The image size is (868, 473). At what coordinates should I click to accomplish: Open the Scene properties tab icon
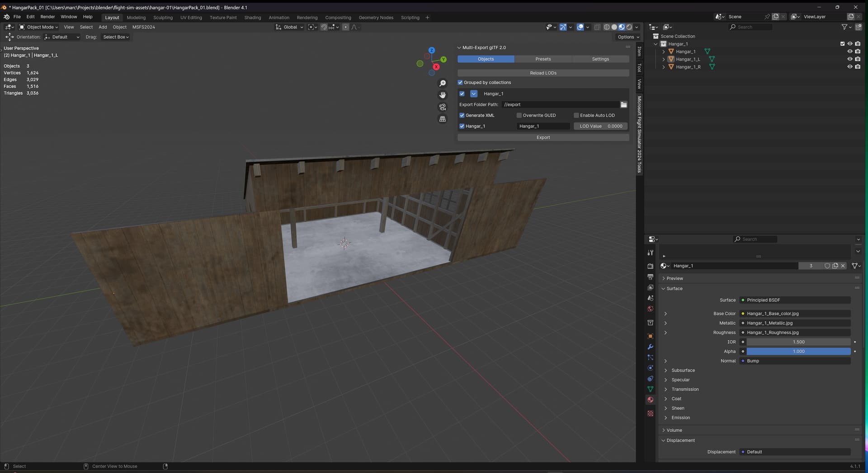[x=650, y=298]
